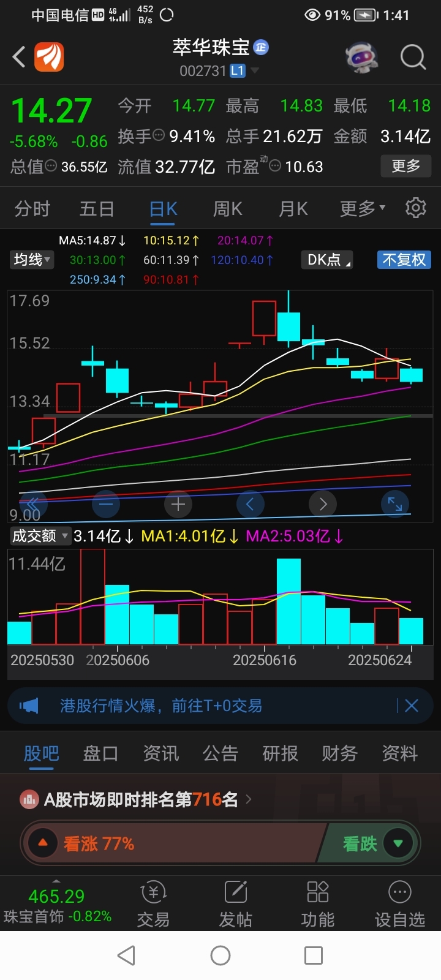Zoom out chart with minus button
This screenshot has height=980, width=441.
click(x=106, y=504)
